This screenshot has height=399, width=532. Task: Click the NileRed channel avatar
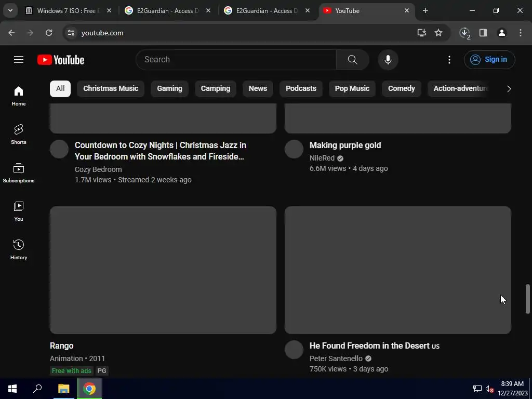click(x=294, y=149)
